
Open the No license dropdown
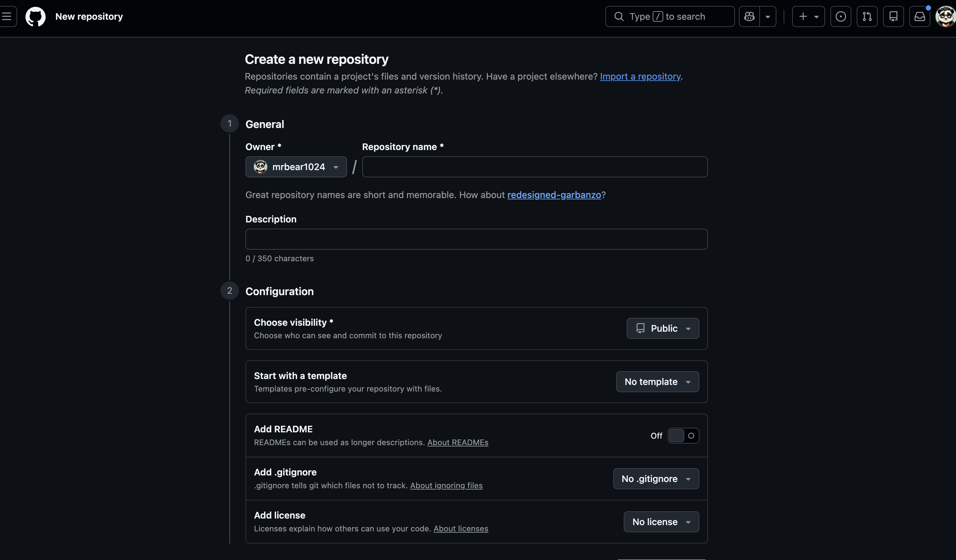[x=661, y=522]
